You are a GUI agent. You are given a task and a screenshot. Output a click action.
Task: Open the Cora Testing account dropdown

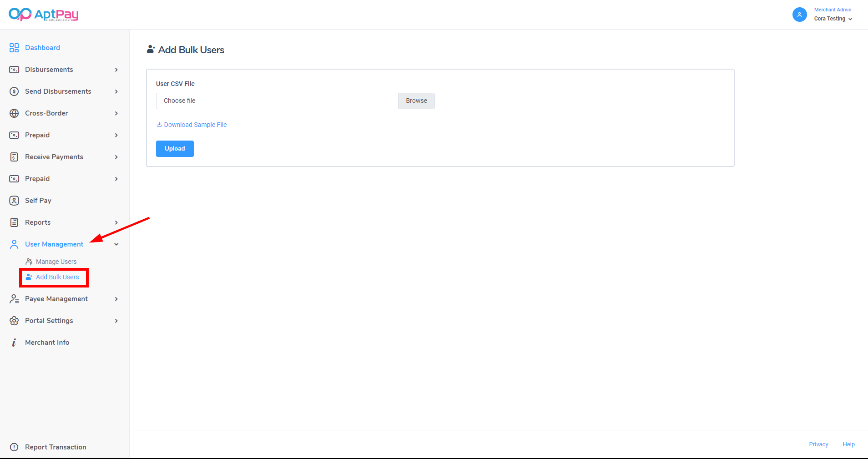click(x=833, y=19)
